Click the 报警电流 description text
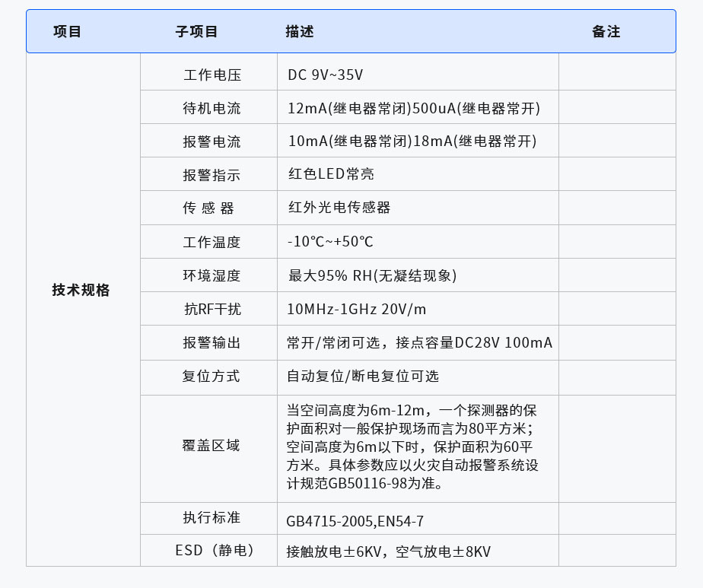Viewport: 703px width, 588px height. click(x=411, y=141)
